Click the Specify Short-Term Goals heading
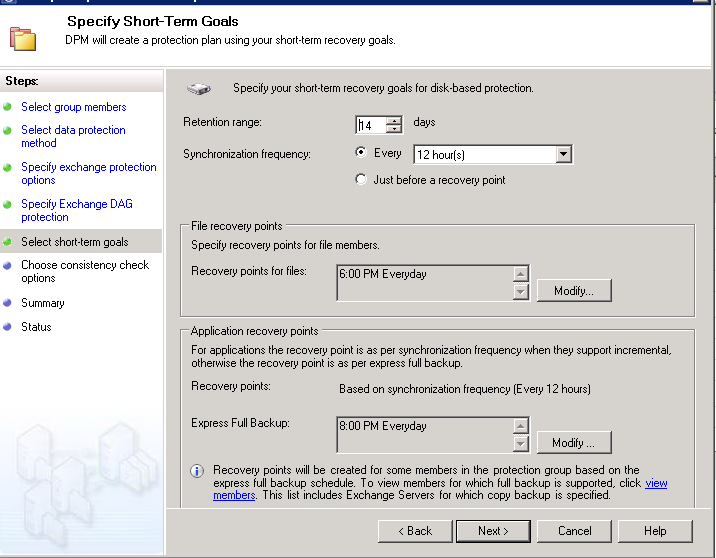716x558 pixels. [x=153, y=21]
